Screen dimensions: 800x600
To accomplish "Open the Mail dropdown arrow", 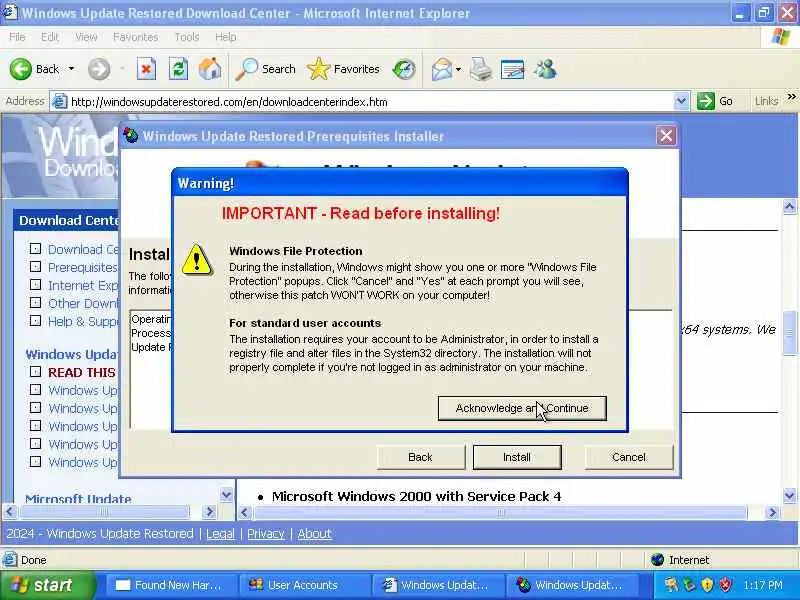I will pos(458,69).
